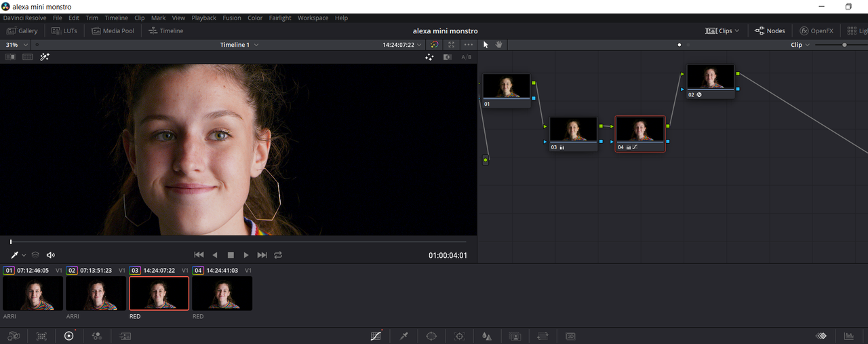Toggle the image wipe split view
868x344 pixels.
10,57
